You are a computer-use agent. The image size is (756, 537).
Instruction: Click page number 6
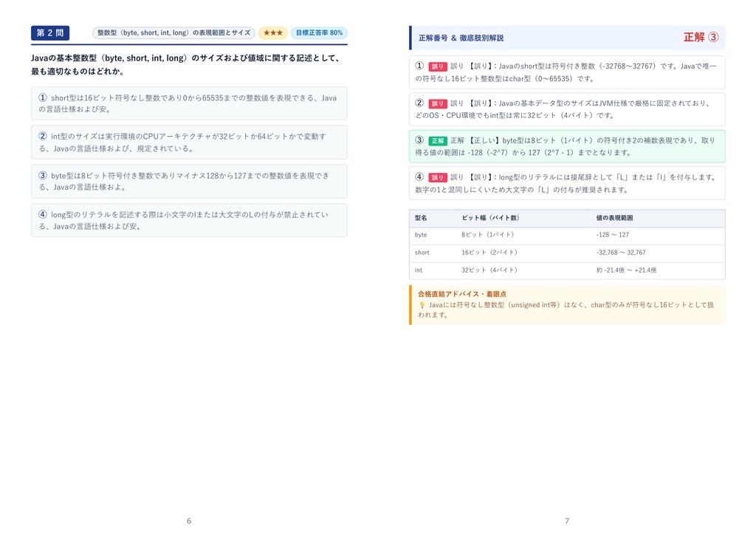click(x=189, y=521)
